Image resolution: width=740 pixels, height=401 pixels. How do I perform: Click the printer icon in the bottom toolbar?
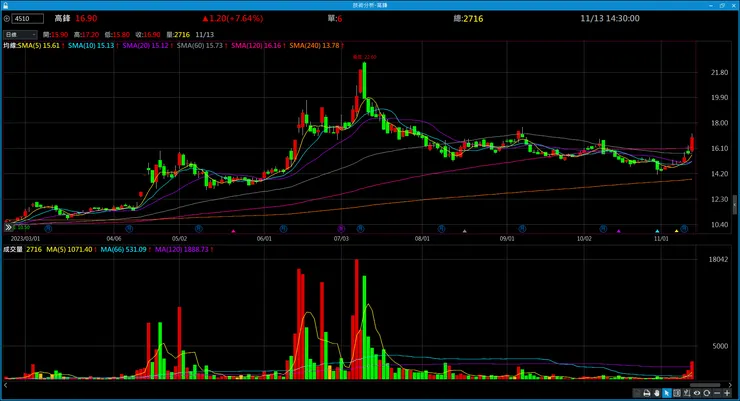coord(647,393)
